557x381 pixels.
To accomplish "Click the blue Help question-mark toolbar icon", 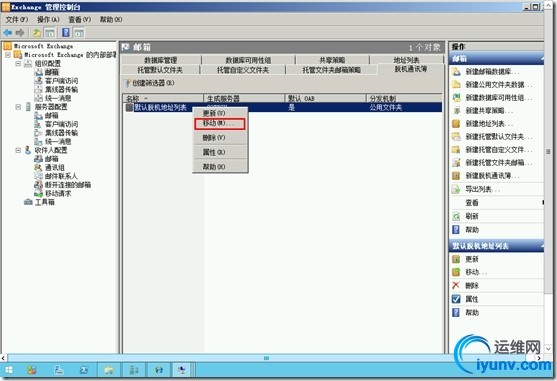I will pos(66,33).
